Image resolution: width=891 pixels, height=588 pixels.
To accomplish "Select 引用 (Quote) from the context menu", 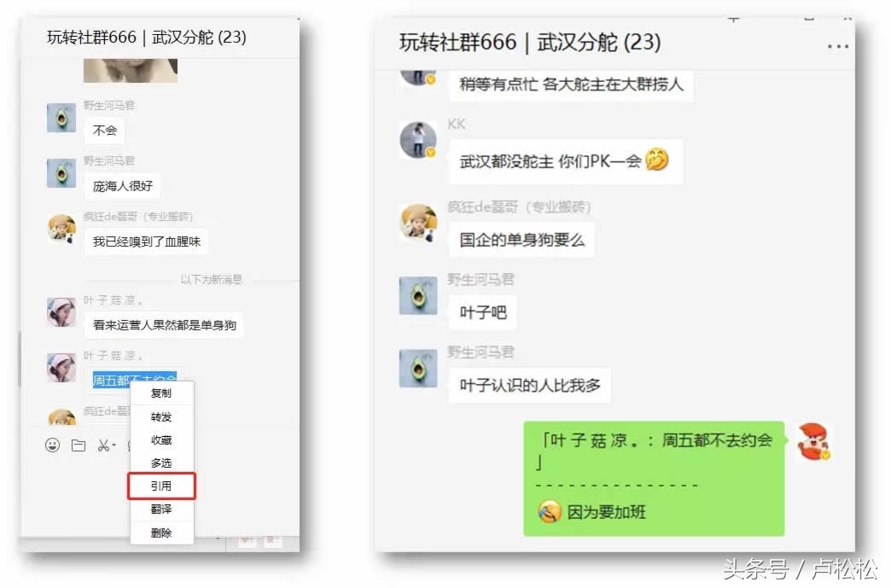I will 161,486.
